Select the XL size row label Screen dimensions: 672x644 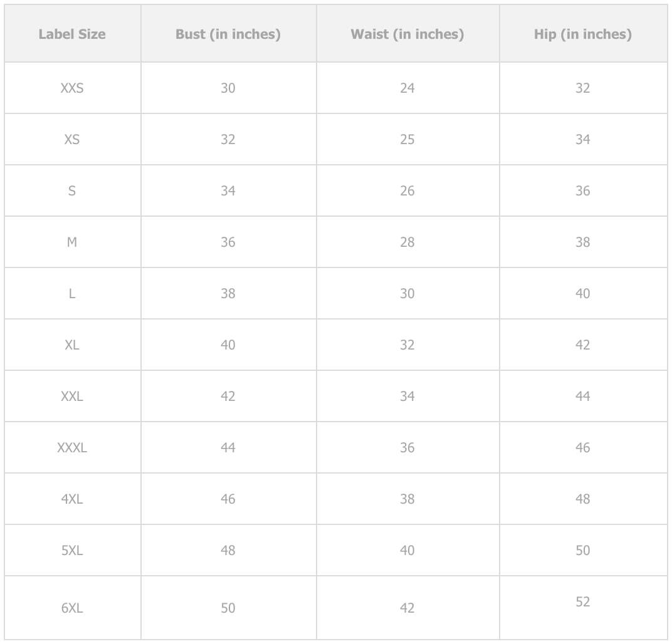(72, 345)
